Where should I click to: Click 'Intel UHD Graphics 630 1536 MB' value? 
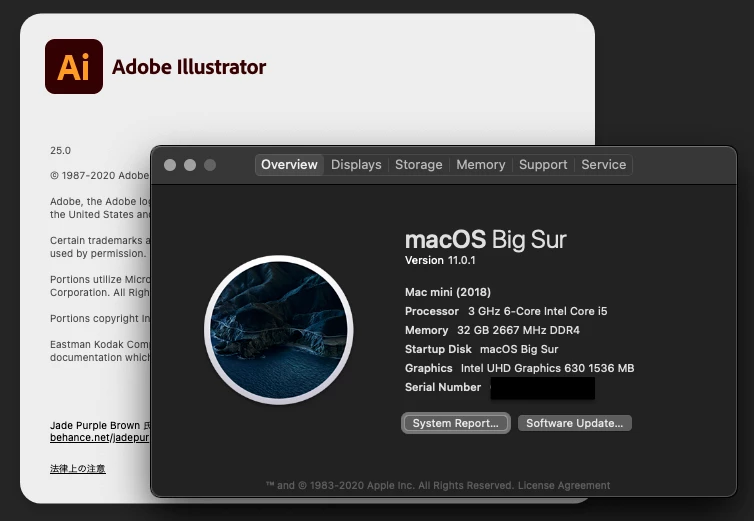coord(547,368)
